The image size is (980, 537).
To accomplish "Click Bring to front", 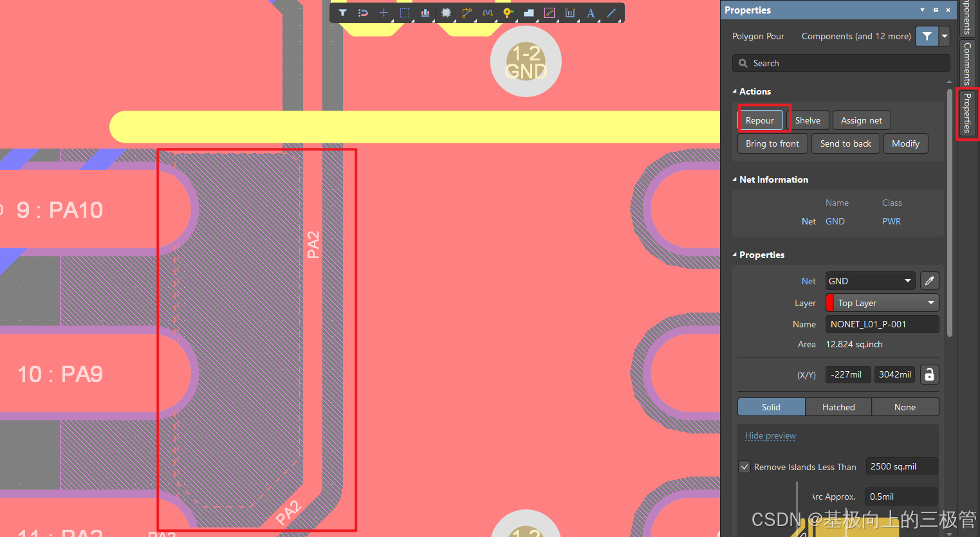I will pos(772,143).
